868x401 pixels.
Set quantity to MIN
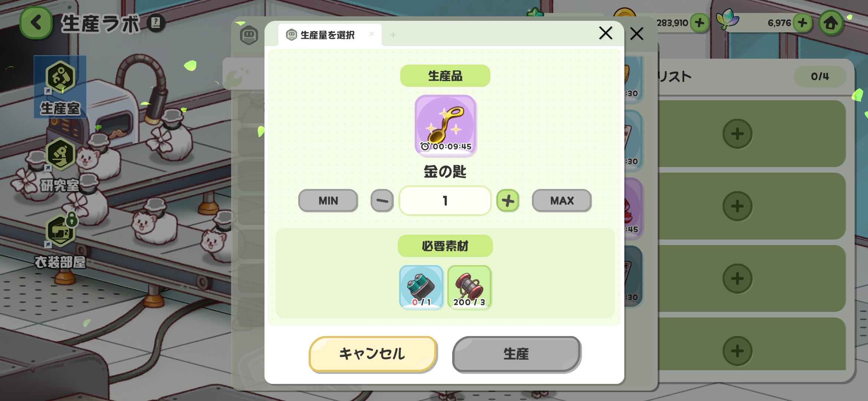(328, 200)
